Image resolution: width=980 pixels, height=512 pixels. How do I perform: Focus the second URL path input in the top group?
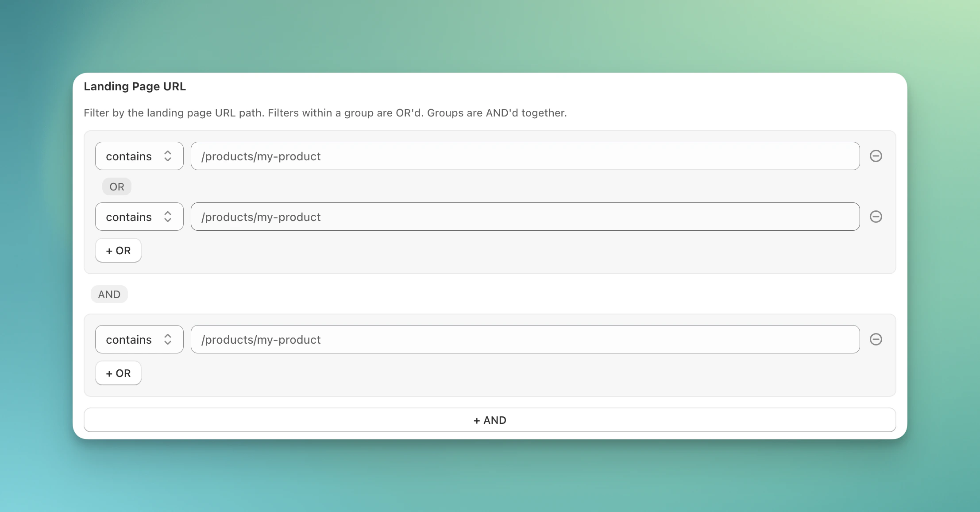point(525,217)
